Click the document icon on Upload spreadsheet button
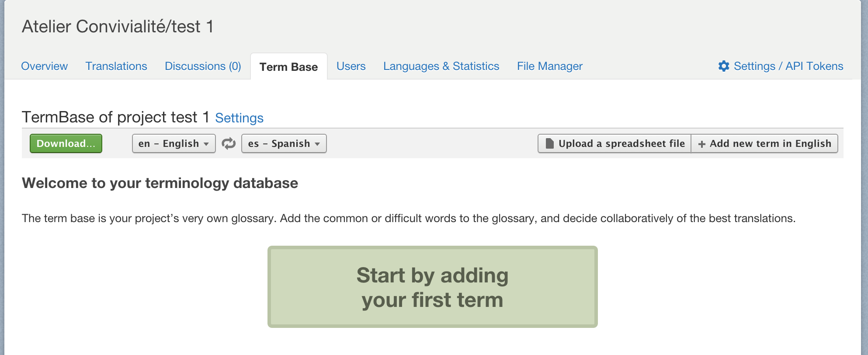Screen dimensions: 868x355 [550, 143]
